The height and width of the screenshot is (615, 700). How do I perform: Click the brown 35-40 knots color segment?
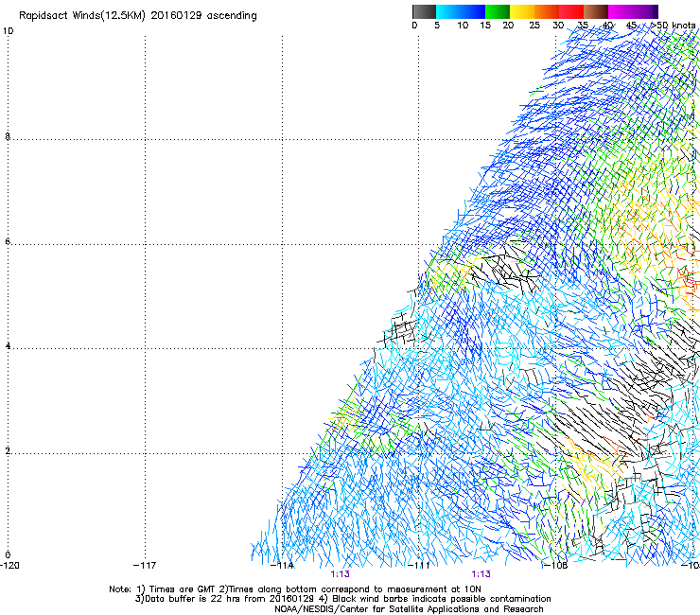tap(596, 11)
